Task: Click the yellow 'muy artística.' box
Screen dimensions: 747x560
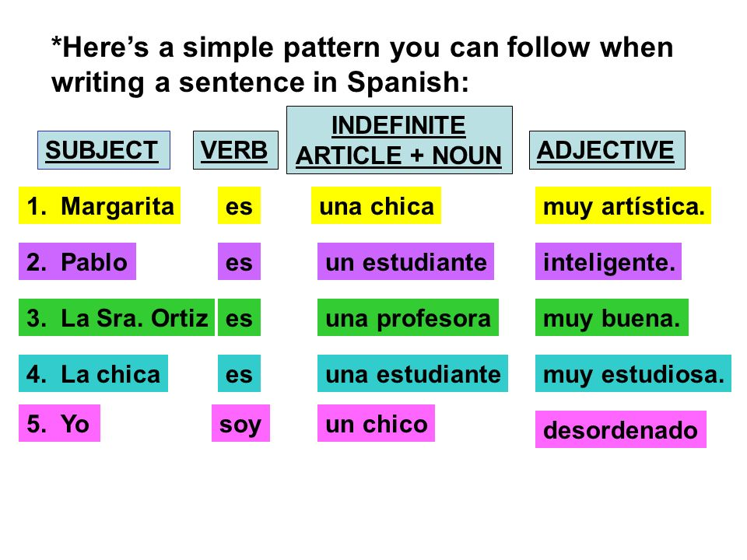Action: (623, 205)
